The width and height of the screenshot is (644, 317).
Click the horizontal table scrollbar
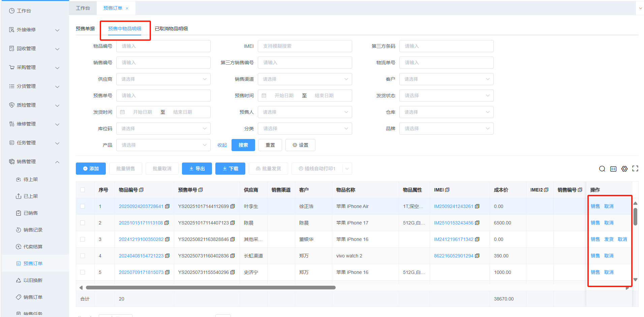click(x=211, y=288)
